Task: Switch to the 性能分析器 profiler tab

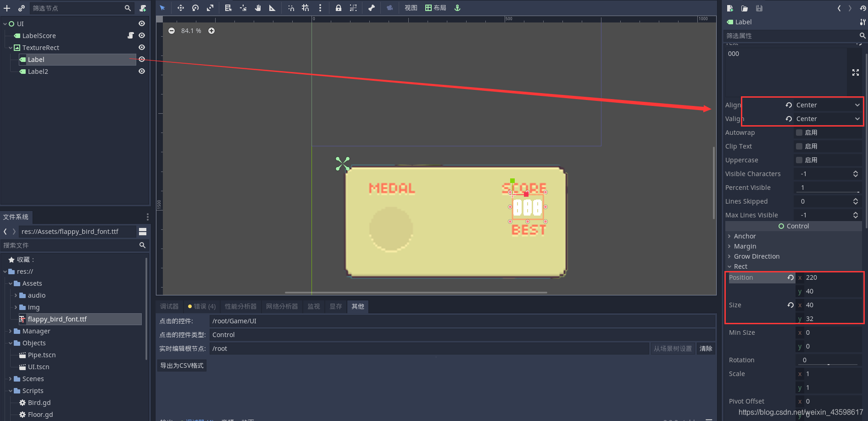Action: point(241,306)
